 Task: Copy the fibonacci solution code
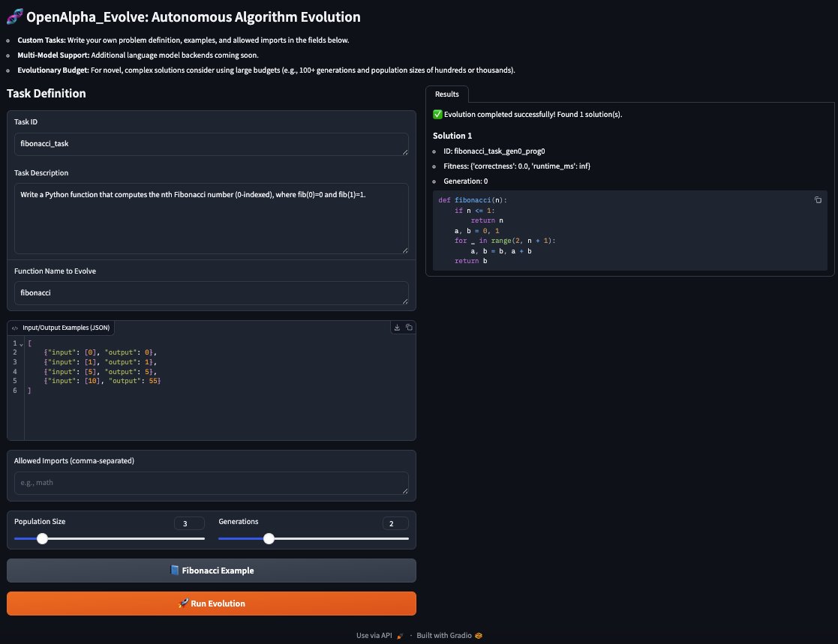[818, 200]
